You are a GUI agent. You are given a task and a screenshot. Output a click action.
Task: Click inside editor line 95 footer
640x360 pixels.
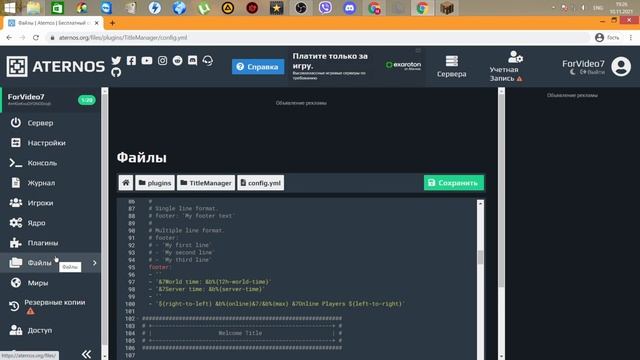pyautogui.click(x=160, y=267)
